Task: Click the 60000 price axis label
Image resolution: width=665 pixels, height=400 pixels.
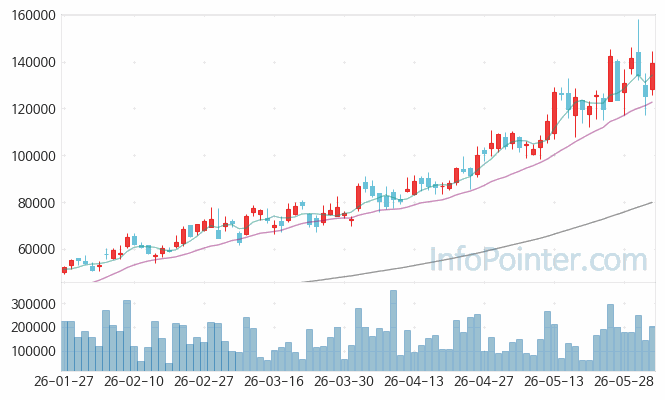Action: [36, 249]
